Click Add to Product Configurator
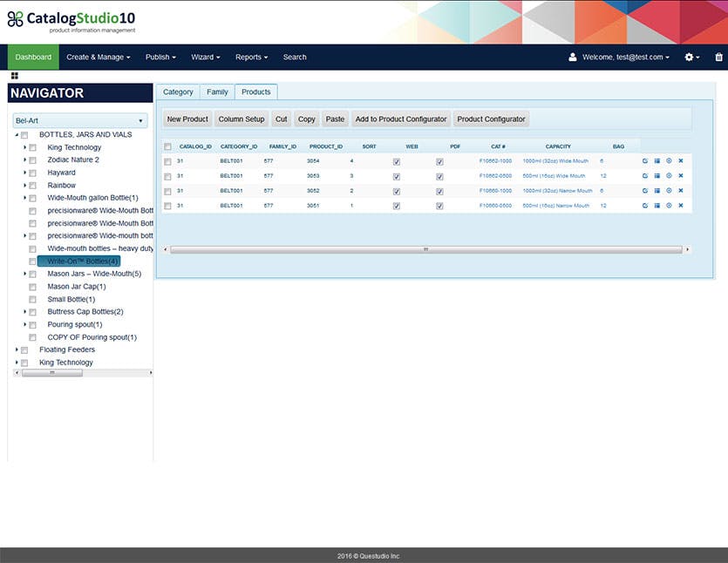728x563 pixels. pyautogui.click(x=401, y=119)
